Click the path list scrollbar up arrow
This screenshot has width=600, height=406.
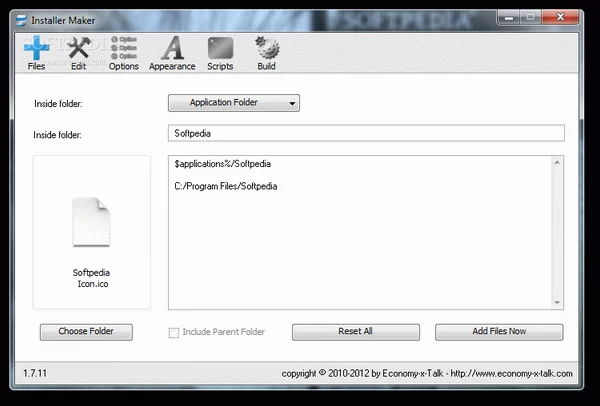pos(557,162)
